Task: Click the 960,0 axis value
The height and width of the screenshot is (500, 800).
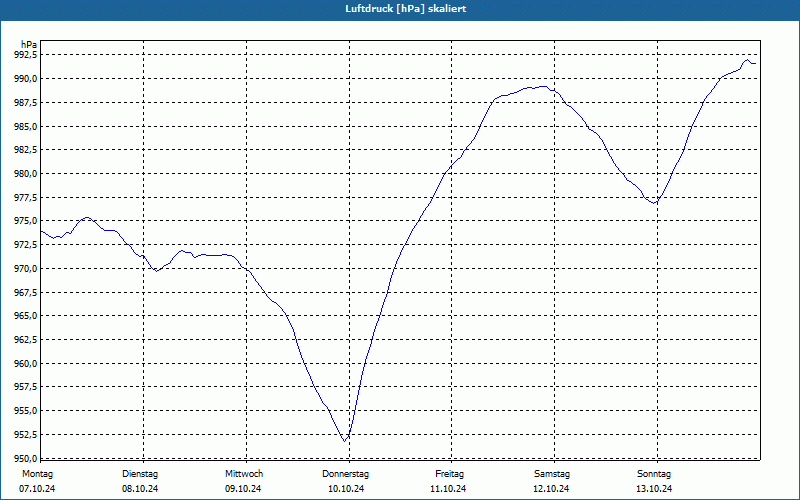Action: 26,364
